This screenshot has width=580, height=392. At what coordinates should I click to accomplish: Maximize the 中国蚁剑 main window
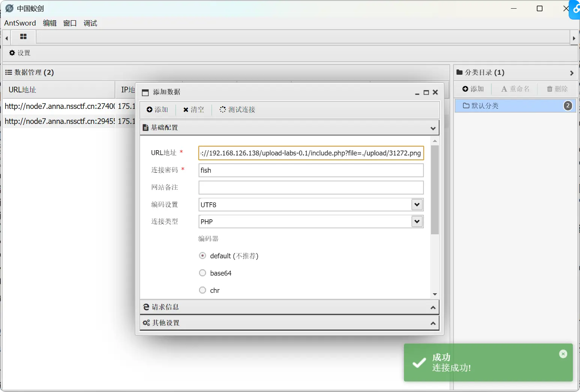click(x=539, y=8)
